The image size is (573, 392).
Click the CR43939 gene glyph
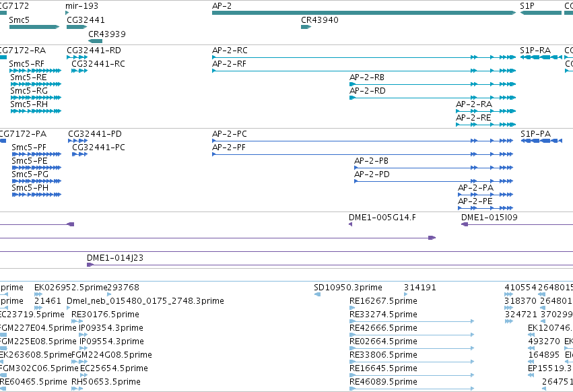(x=96, y=41)
